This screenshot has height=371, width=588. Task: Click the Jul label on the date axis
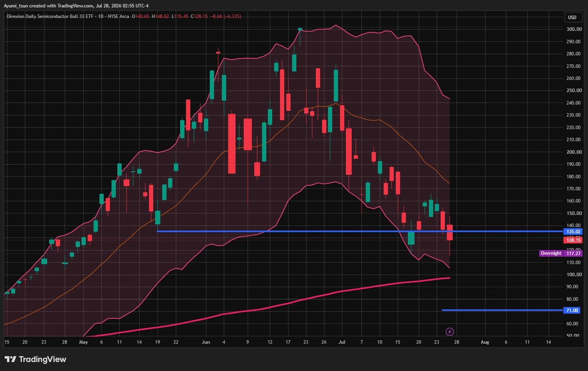coord(342,342)
